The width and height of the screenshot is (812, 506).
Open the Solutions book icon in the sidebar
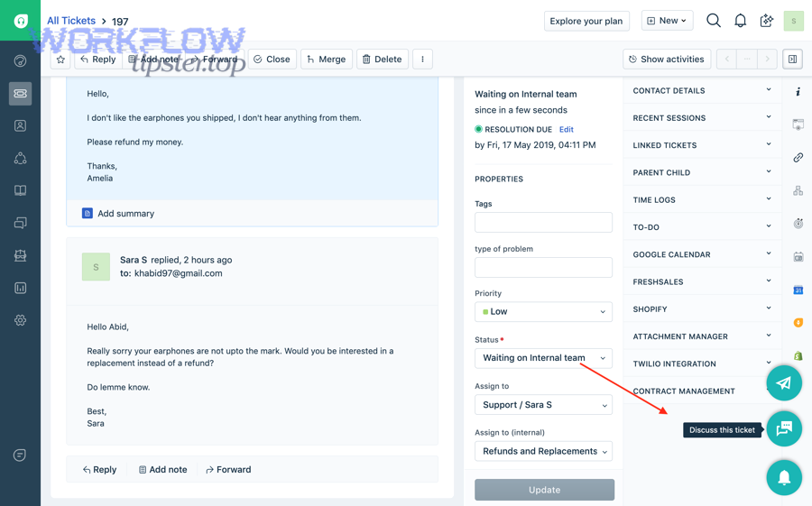click(x=20, y=190)
